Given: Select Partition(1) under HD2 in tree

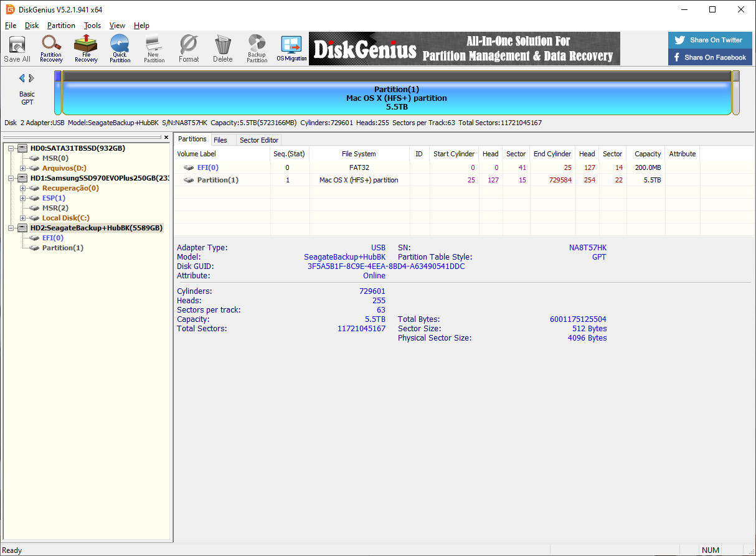Looking at the screenshot, I should point(63,248).
